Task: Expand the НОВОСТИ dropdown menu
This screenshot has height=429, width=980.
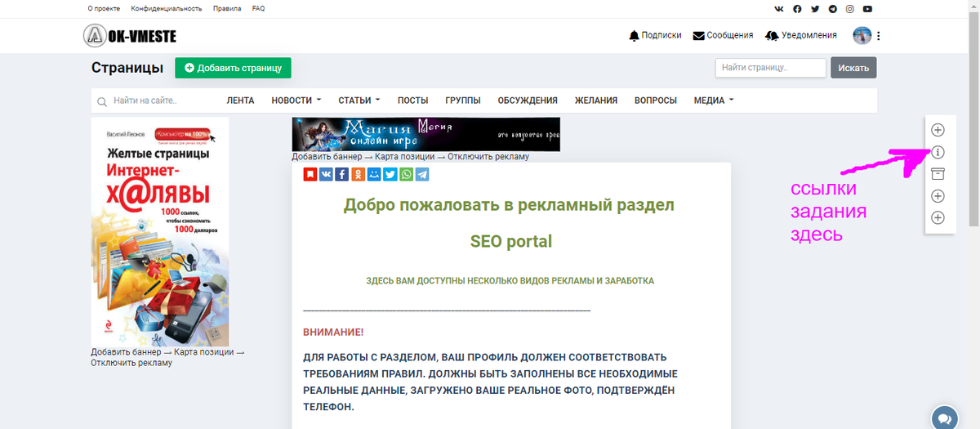Action: (296, 101)
